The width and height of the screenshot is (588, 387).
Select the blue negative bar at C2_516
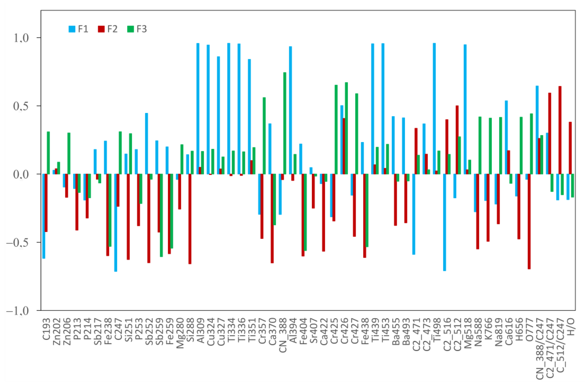pos(444,222)
